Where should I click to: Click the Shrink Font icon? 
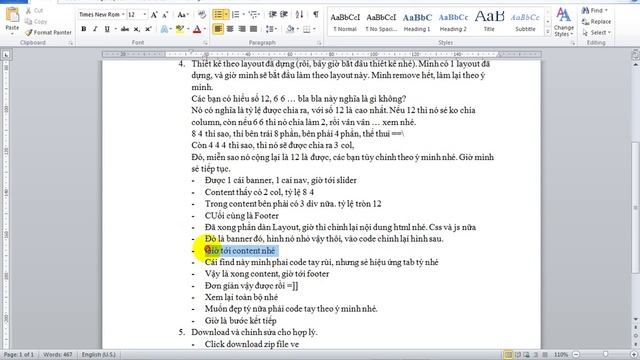pos(165,15)
